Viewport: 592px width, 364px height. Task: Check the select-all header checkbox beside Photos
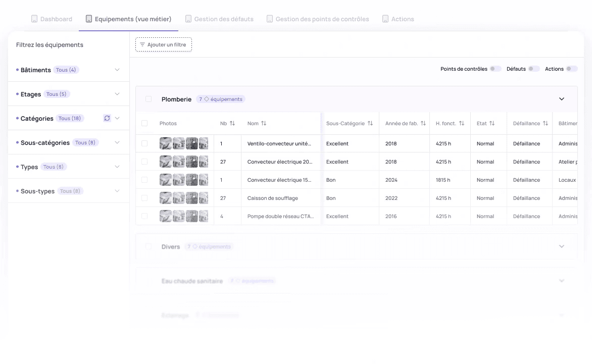(x=144, y=123)
